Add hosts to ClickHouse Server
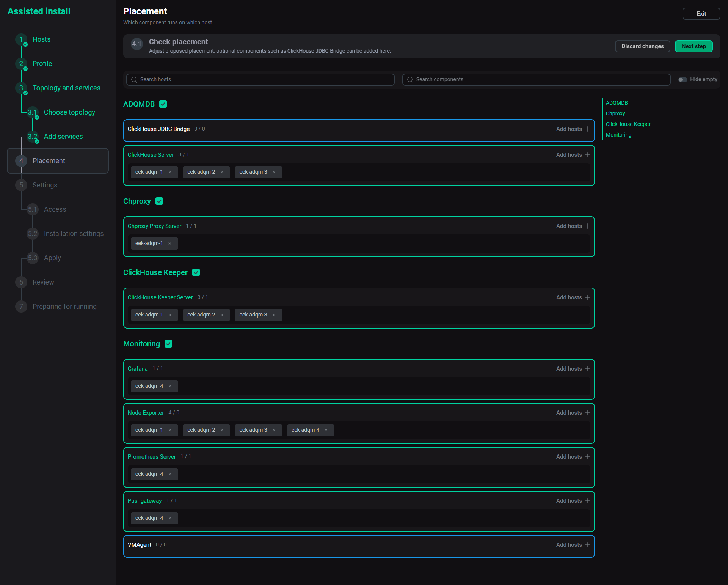Viewport: 728px width, 585px height. (573, 155)
